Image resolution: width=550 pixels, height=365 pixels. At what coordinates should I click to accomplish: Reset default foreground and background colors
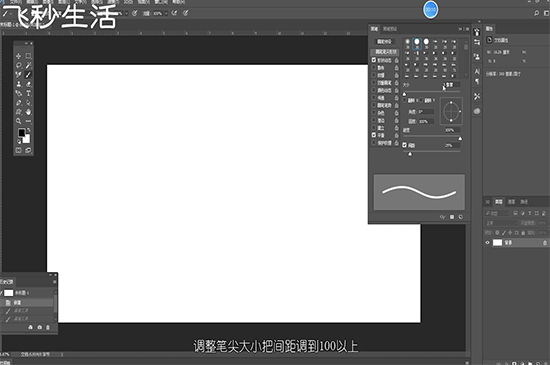19,142
